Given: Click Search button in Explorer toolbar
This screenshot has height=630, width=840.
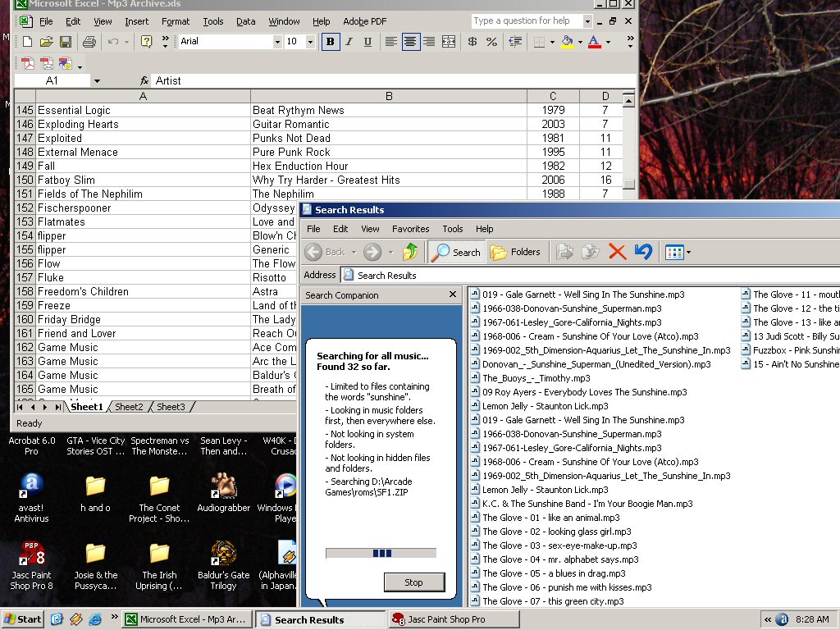Looking at the screenshot, I should (456, 252).
